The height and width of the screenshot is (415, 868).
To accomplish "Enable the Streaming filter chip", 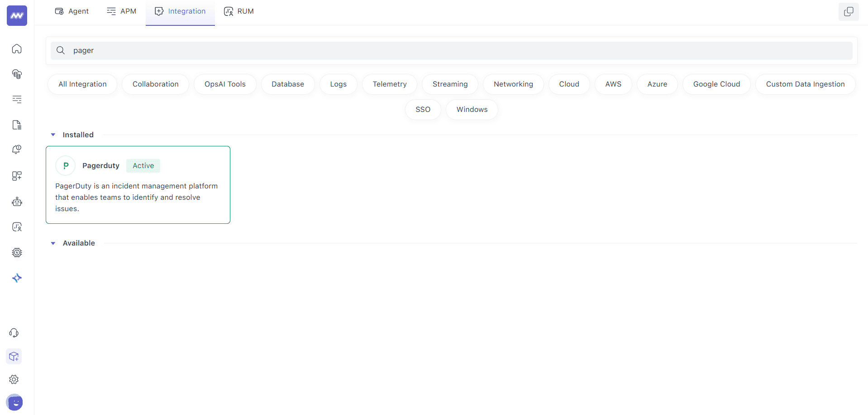I will 450,84.
